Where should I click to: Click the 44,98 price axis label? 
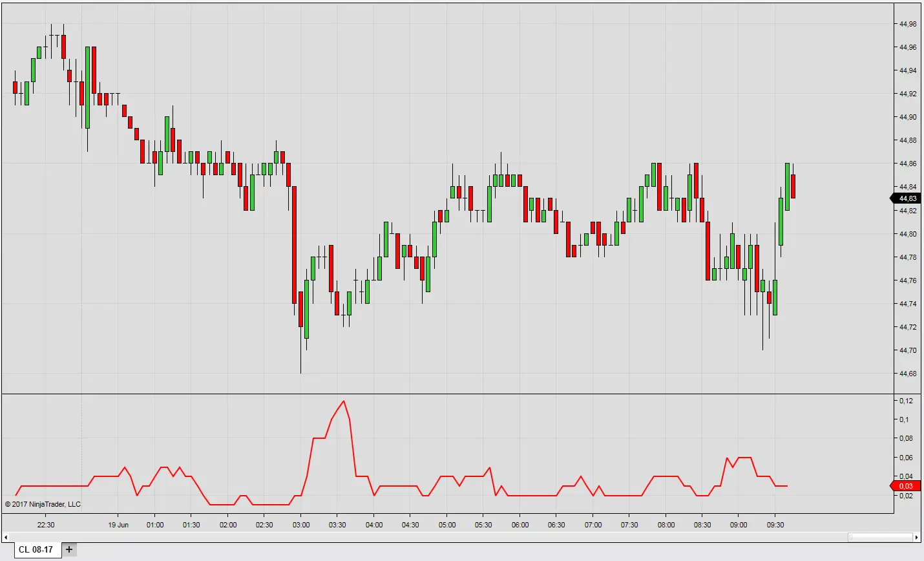tap(908, 24)
